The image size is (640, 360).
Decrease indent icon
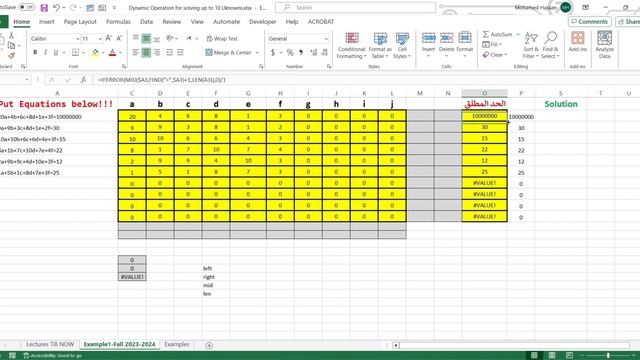tap(169, 53)
